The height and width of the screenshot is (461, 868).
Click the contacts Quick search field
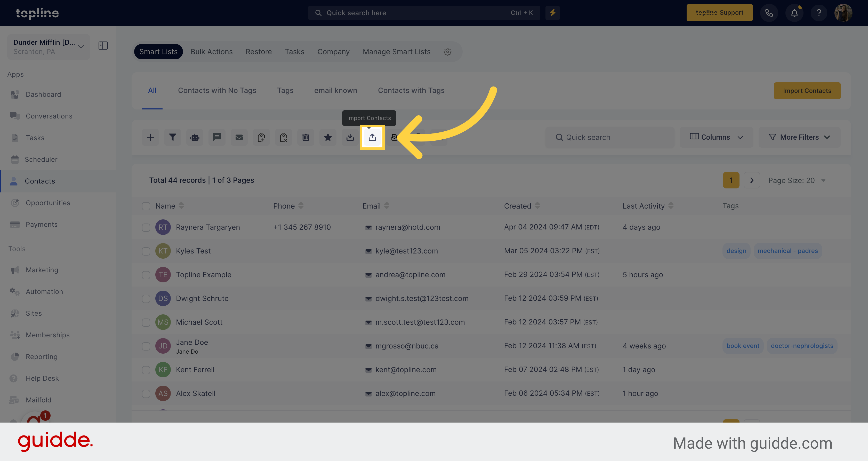click(x=610, y=137)
